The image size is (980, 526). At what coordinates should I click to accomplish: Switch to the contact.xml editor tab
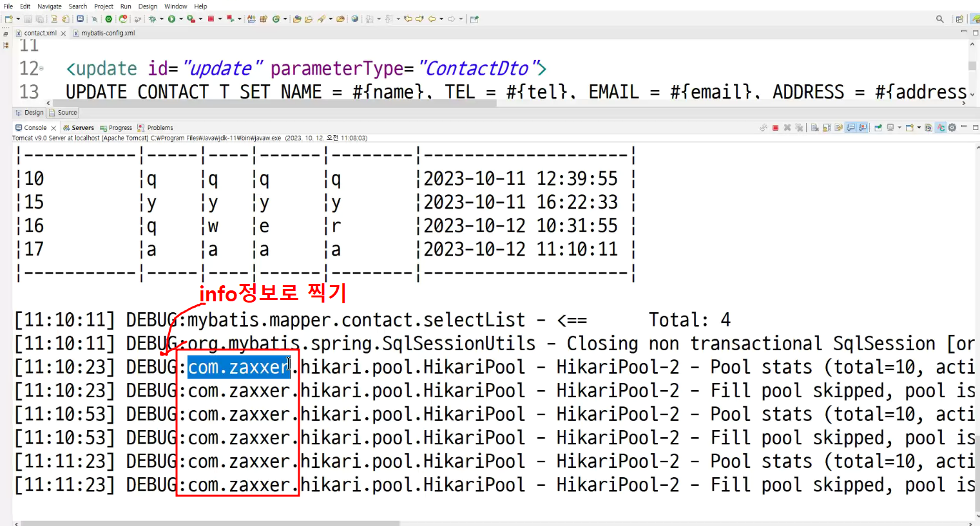(40, 33)
